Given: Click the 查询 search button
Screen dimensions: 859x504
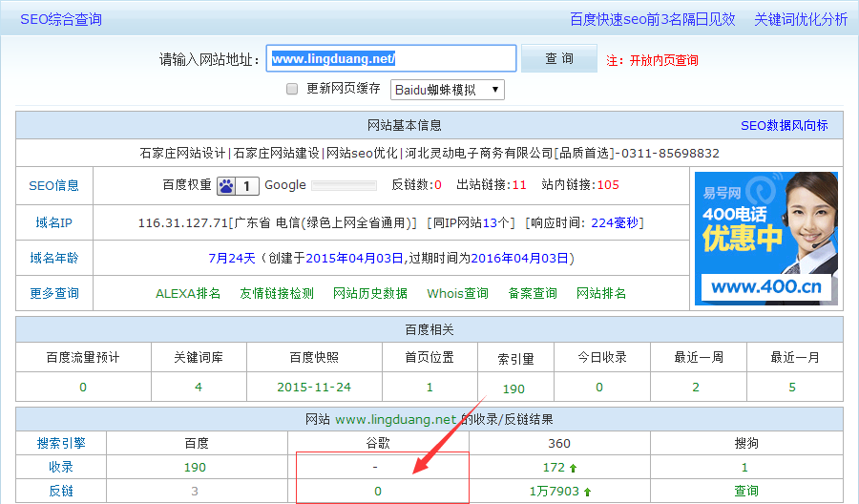Looking at the screenshot, I should pyautogui.click(x=558, y=58).
